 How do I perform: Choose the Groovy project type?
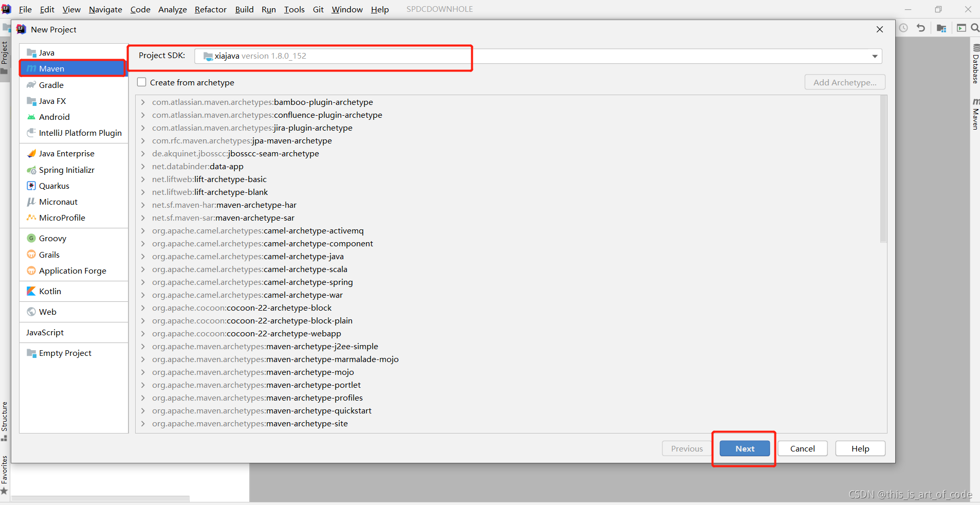click(x=73, y=238)
